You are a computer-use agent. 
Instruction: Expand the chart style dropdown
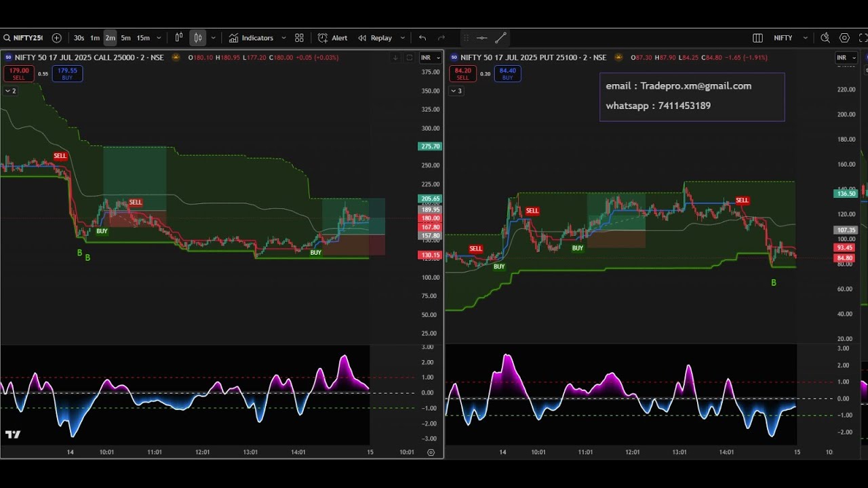[x=213, y=38]
